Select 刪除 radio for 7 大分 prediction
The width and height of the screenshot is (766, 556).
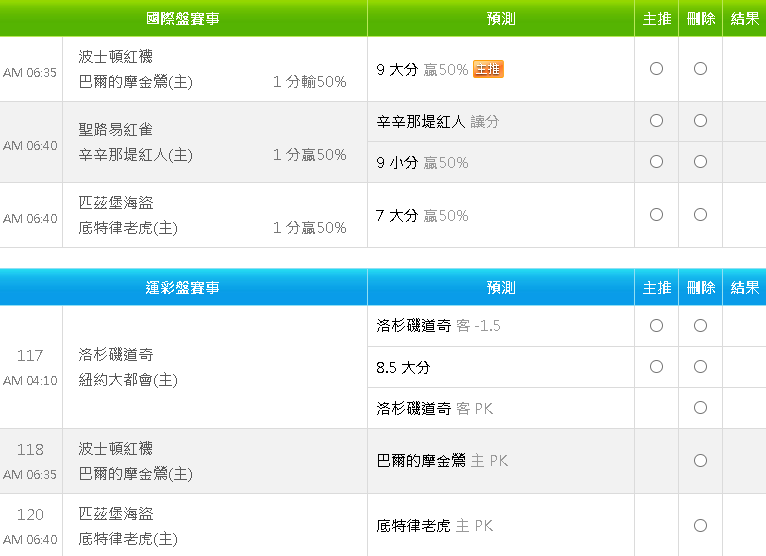700,215
